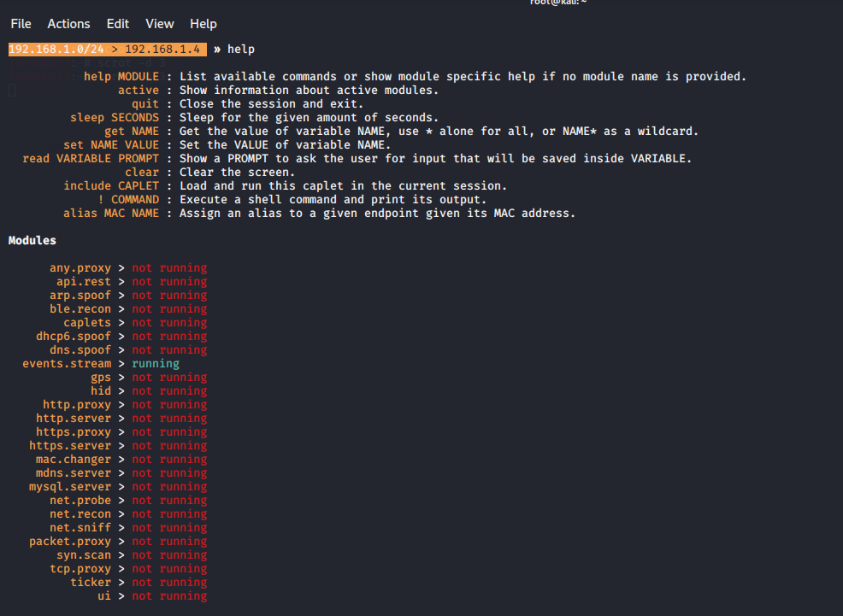Click the typed help command at prompt
The image size is (843, 616).
tap(241, 50)
